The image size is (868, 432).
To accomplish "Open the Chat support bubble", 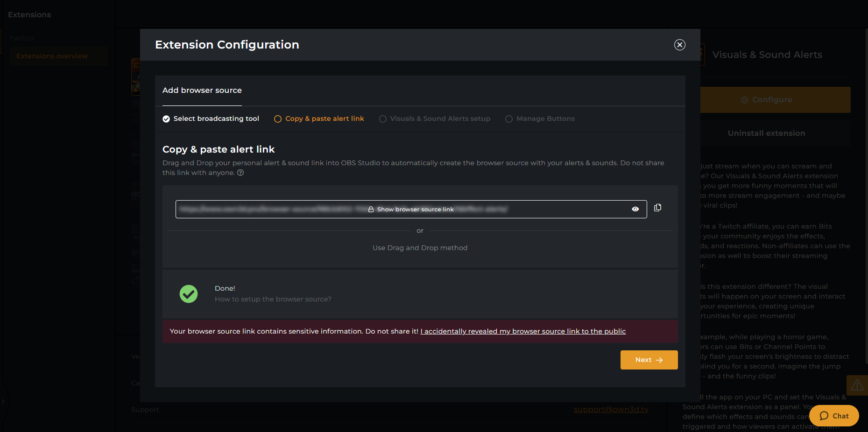I will [834, 416].
